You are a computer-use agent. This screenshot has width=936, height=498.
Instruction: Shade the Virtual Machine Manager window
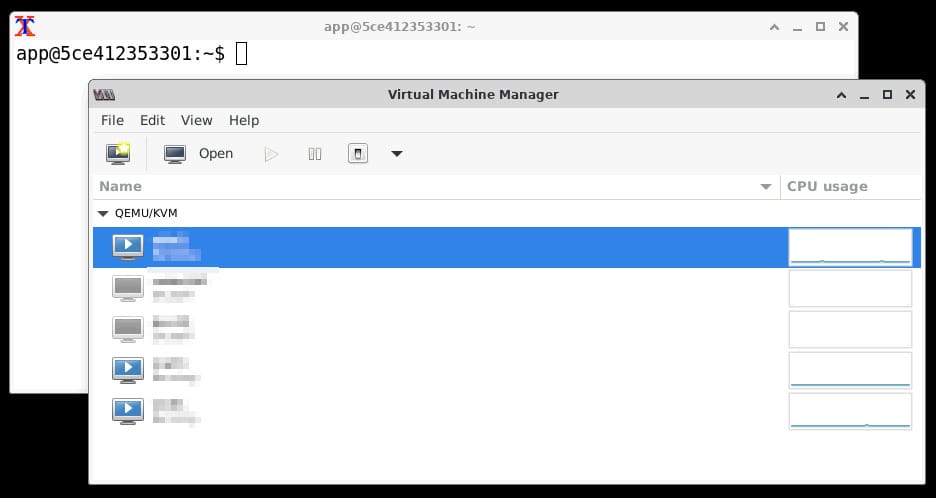[x=841, y=94]
